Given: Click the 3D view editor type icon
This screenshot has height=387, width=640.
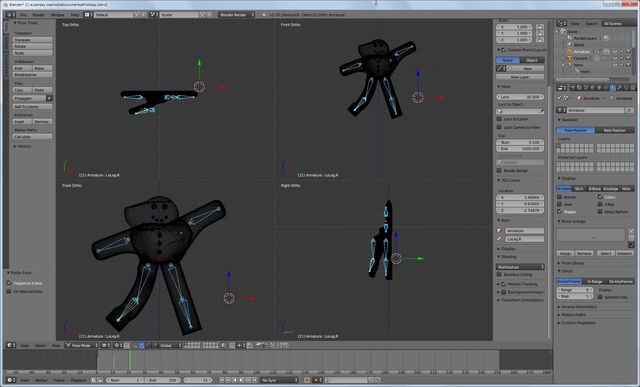Looking at the screenshot, I should pos(11,345).
